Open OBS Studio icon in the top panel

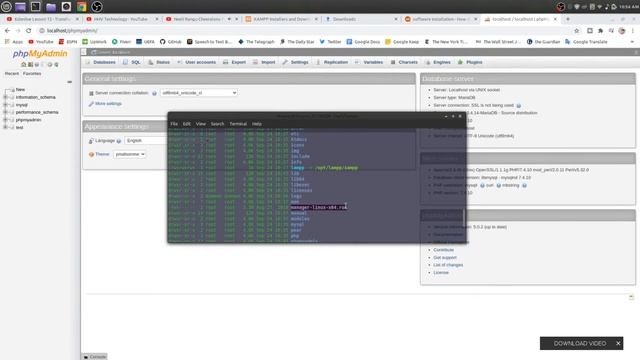97,7
